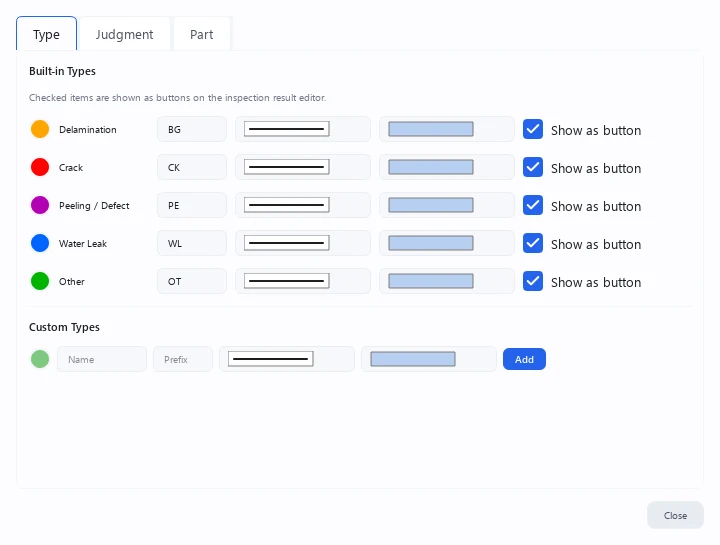Click the red Crack color circle
Screen dimensions: 720x545
click(40, 167)
